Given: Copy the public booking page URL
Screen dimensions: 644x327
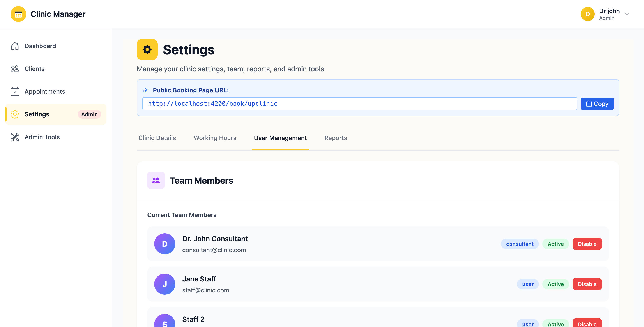Looking at the screenshot, I should (597, 104).
